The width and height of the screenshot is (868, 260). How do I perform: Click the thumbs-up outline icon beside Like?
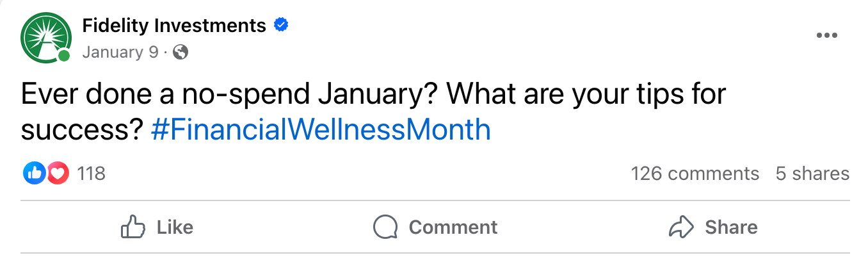(133, 227)
